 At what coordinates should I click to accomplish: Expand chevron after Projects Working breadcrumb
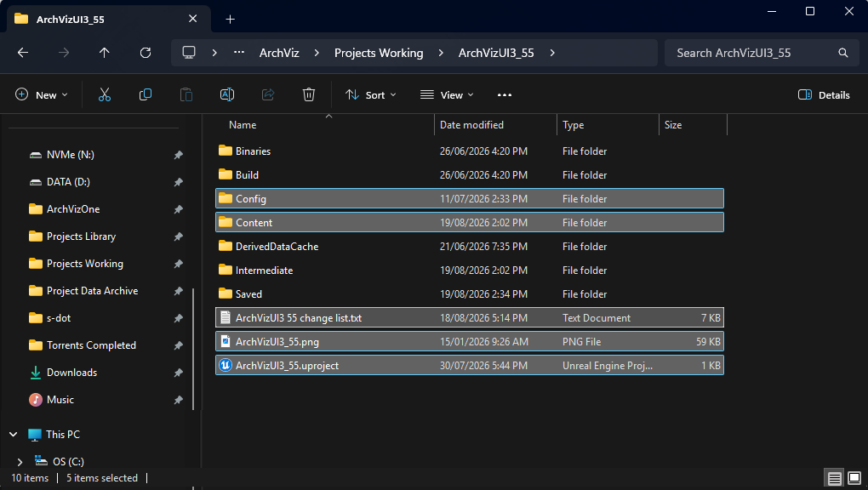[x=441, y=53]
